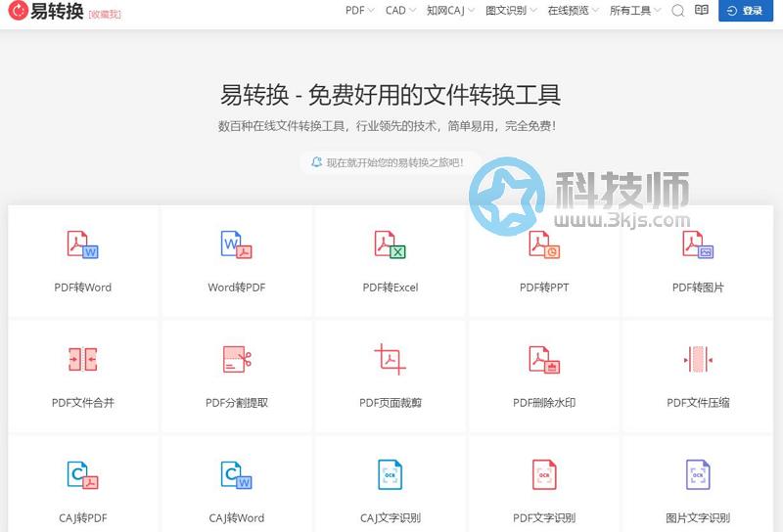
Task: Click 现在就开始您的易转换之旅吧 banner
Action: point(390,162)
